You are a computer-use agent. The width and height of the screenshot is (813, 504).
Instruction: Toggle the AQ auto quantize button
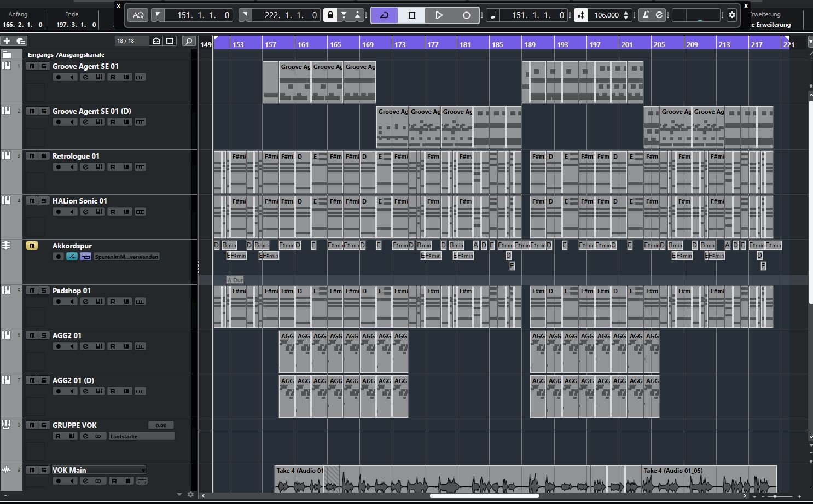tap(138, 15)
